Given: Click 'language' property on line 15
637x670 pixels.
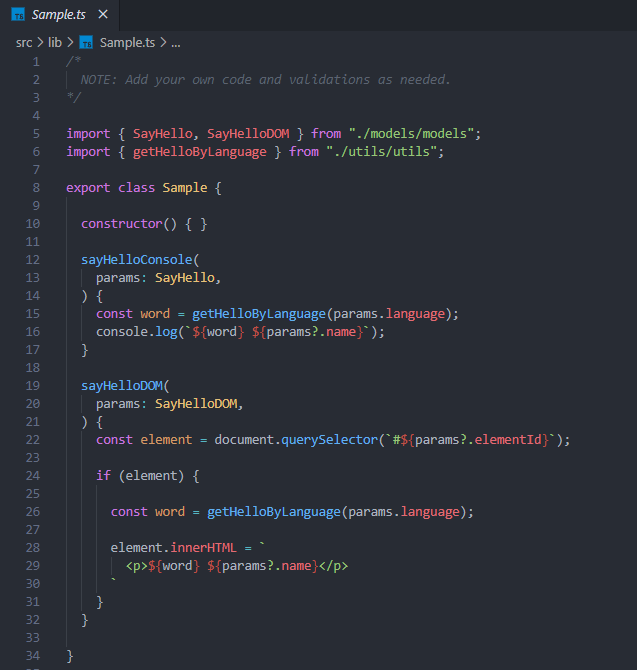Looking at the screenshot, I should click(x=415, y=314).
